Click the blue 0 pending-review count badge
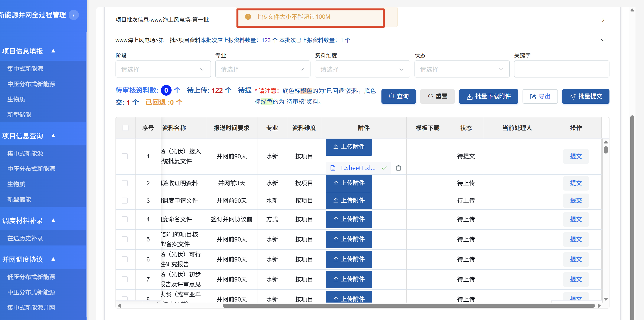This screenshot has height=320, width=644. pos(166,90)
